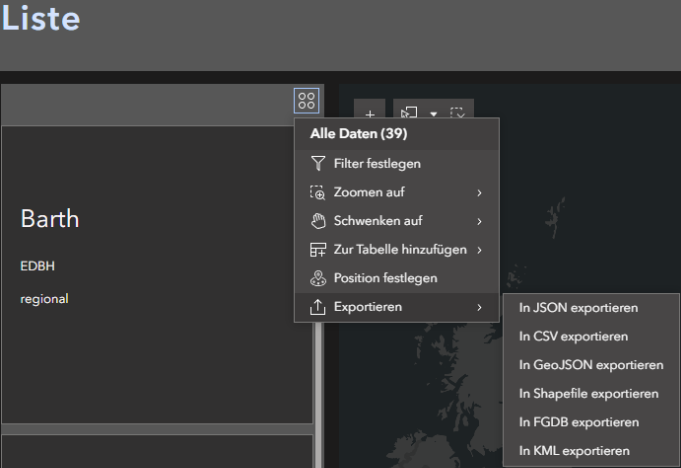Image resolution: width=681 pixels, height=468 pixels.
Task: Click the zoom magnifier icon beside Zoomen auf
Action: (x=318, y=192)
